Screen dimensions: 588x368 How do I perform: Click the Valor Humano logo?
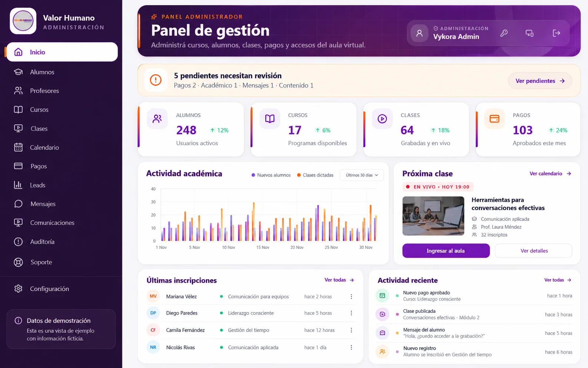(23, 21)
